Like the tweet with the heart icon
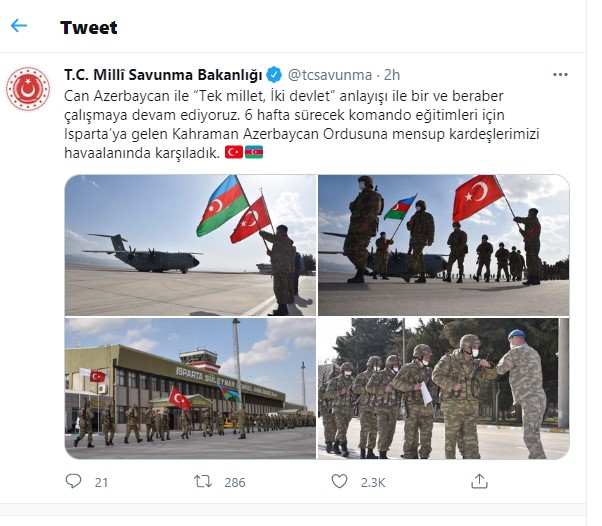Screen dimensions: 602x526 [x=339, y=481]
